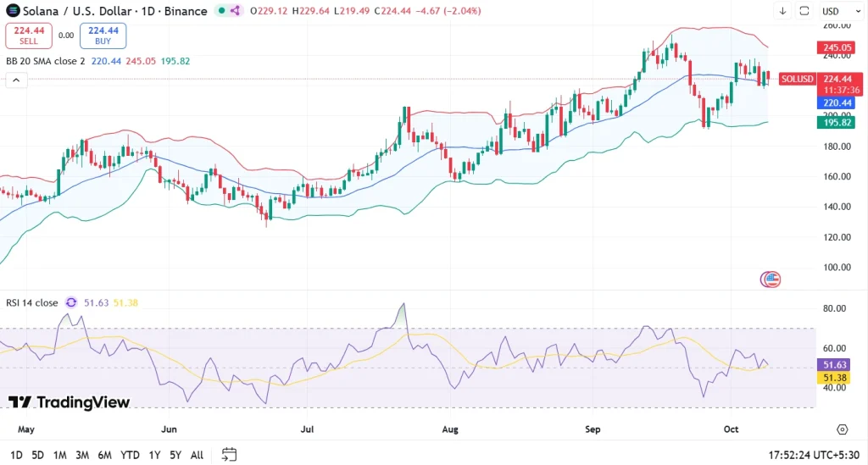Click the fullscreen frame icon
Screen dimensions: 868x465
coord(804,11)
